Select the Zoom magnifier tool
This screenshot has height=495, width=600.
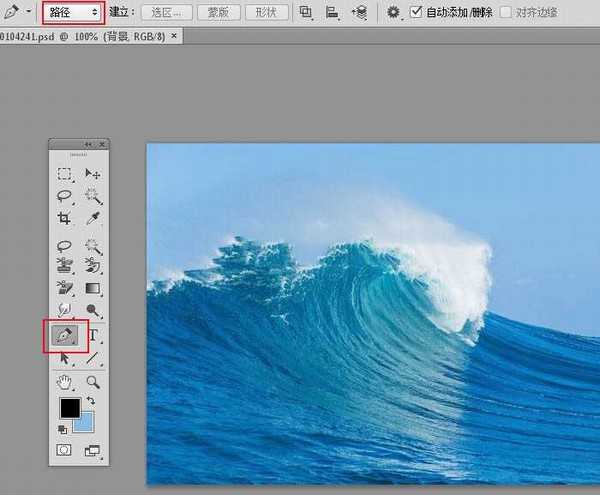click(93, 381)
